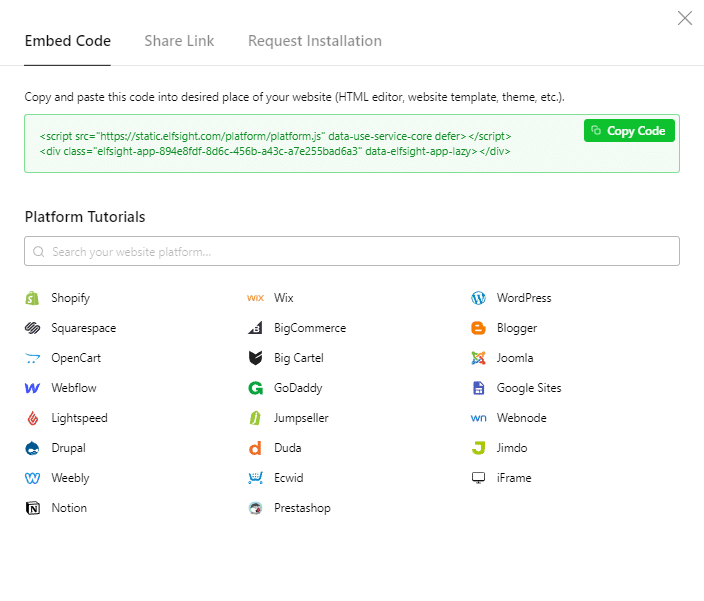Open the Blogger tutorial link
The width and height of the screenshot is (704, 601).
pos(517,328)
